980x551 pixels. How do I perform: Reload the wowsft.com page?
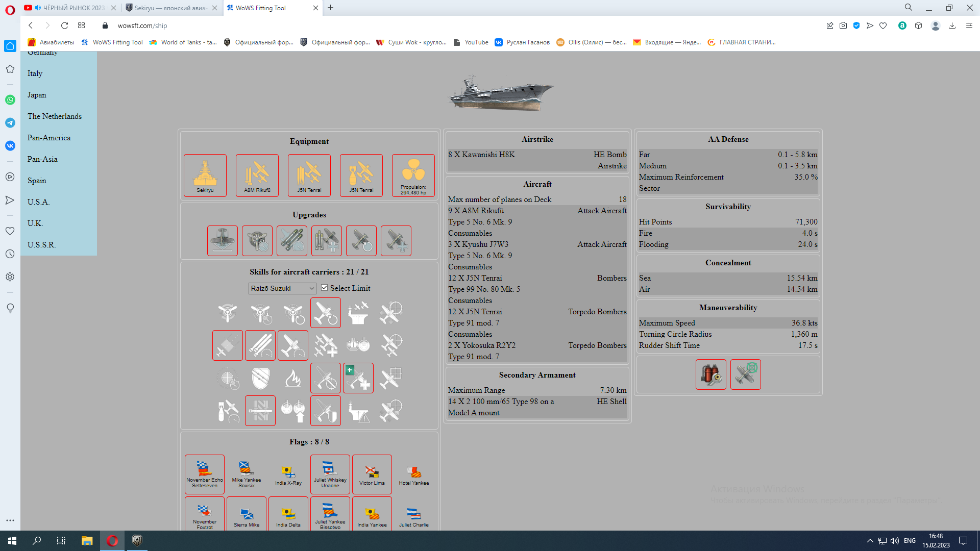[x=64, y=26]
